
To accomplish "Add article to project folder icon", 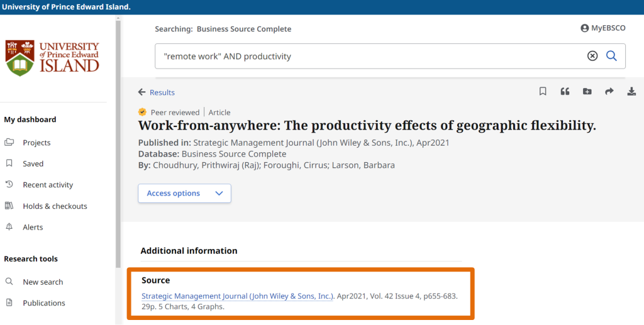I will (x=587, y=91).
